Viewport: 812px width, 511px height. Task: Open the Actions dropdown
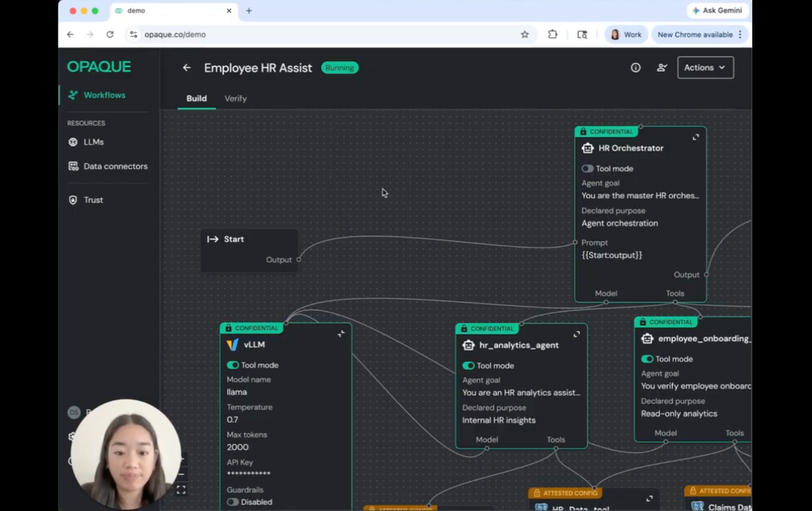[x=705, y=68]
